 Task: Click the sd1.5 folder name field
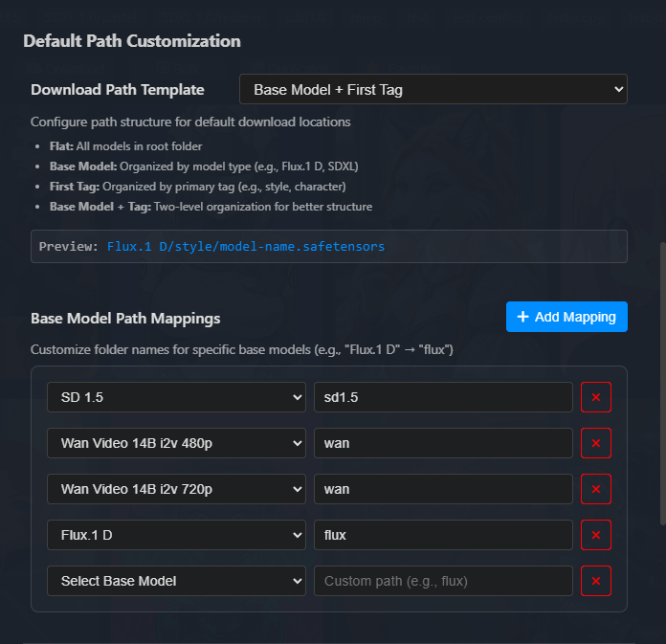pyautogui.click(x=443, y=397)
